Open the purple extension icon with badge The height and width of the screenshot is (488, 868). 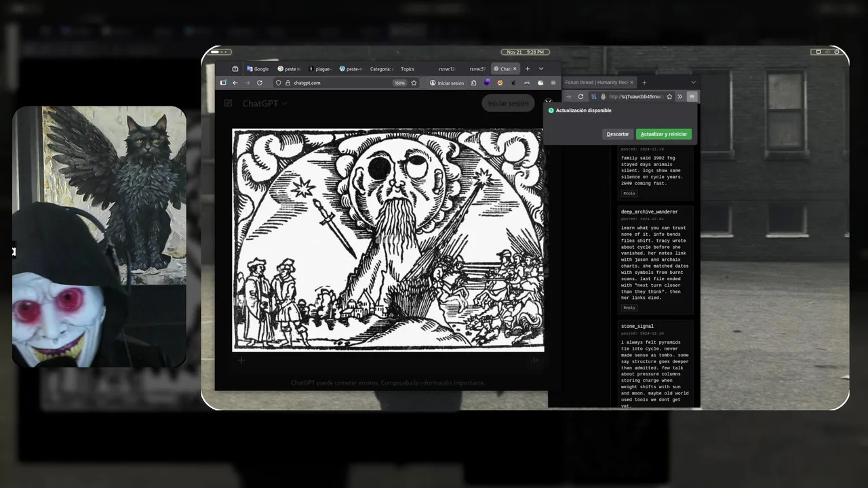[487, 83]
